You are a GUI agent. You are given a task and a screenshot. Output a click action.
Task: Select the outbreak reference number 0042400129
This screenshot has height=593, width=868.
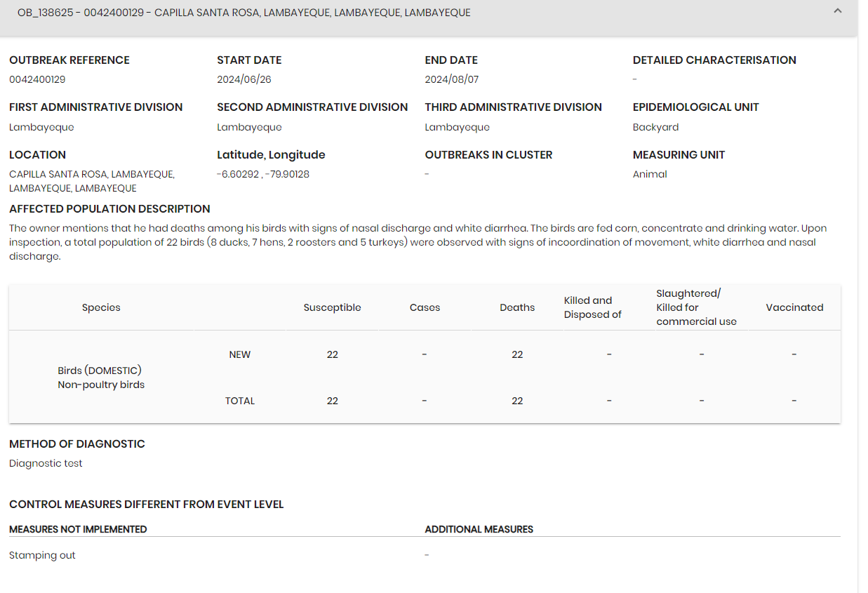coord(37,79)
